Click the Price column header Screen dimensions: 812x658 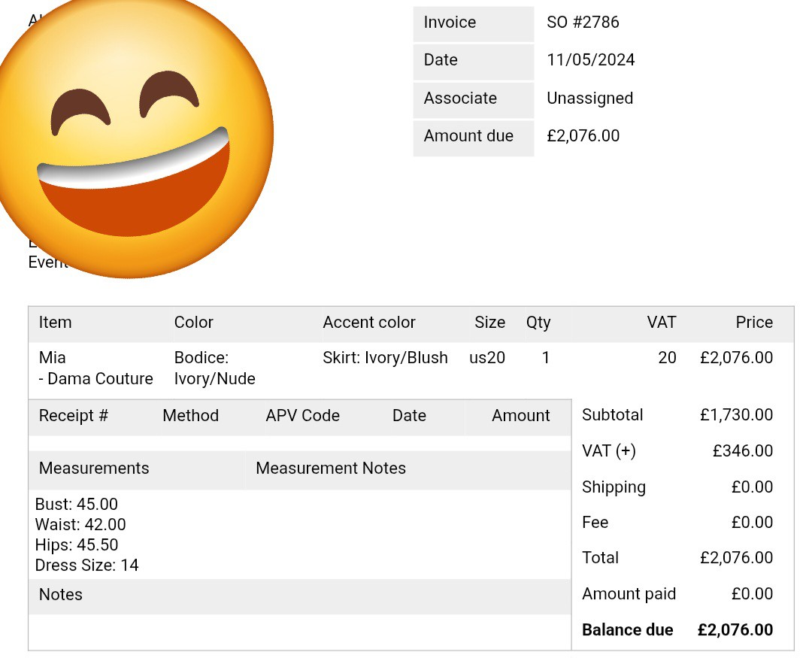point(754,323)
